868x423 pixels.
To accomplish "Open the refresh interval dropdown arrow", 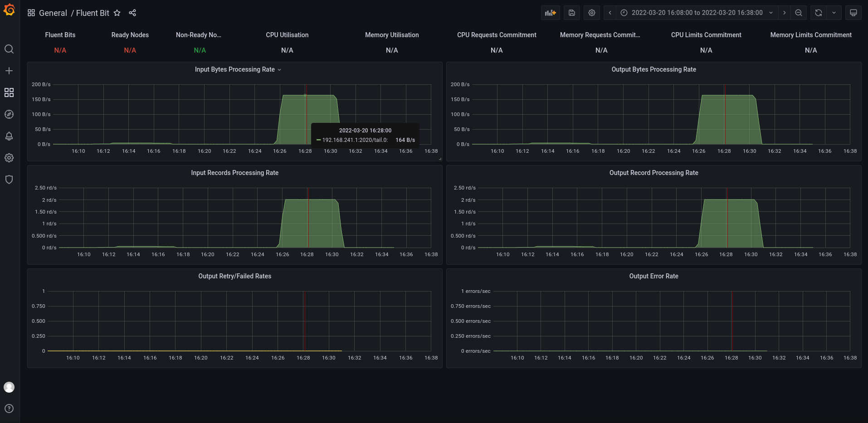I will 834,13.
